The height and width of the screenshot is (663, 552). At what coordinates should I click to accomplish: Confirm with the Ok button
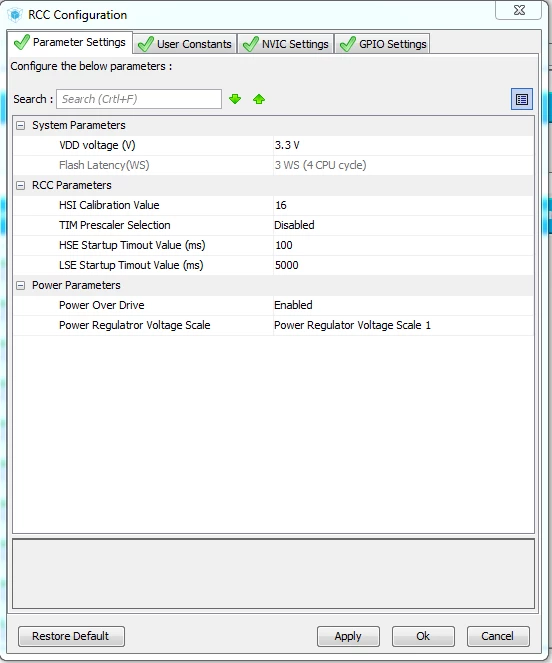pos(423,636)
